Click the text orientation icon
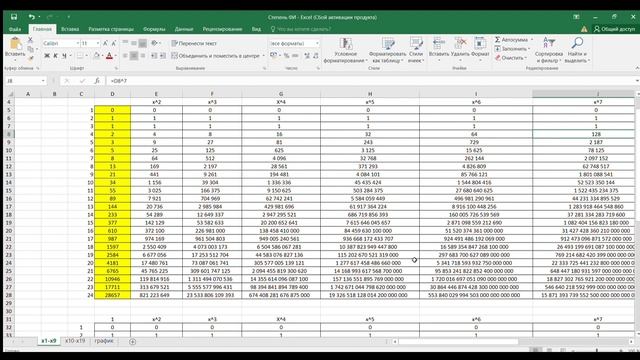 point(154,43)
